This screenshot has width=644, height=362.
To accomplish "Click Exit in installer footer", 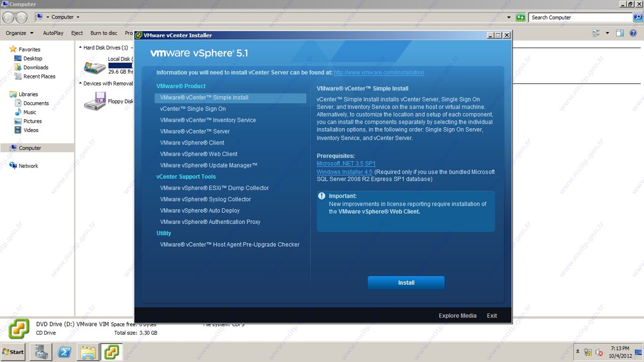I will (x=492, y=316).
